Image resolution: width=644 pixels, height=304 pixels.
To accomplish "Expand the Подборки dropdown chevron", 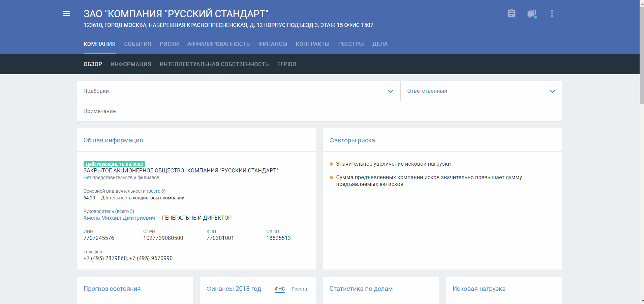I will 391,91.
